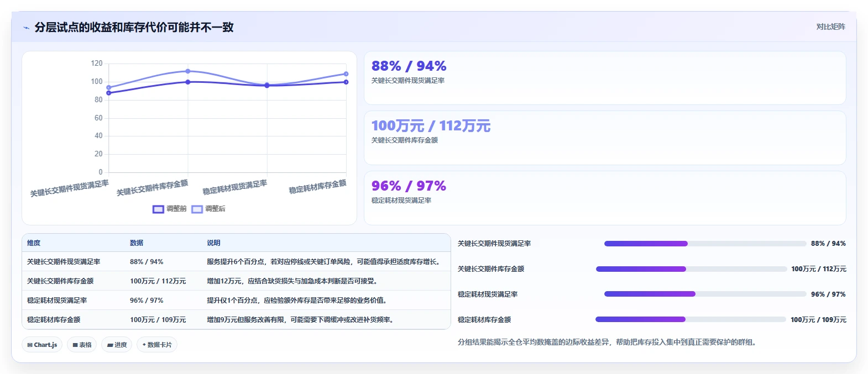868x374 pixels.
Task: Click progress label 稳定耗材库存金额
Action: (484, 320)
